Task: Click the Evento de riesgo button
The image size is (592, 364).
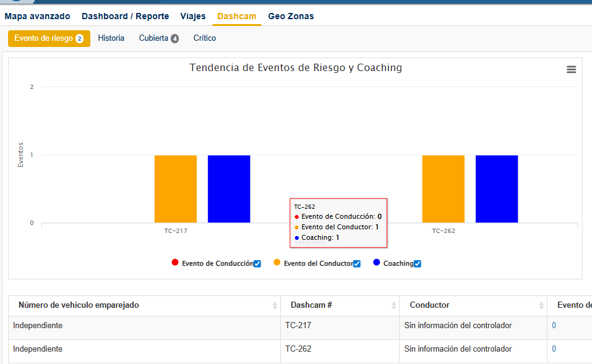Action: click(x=49, y=39)
